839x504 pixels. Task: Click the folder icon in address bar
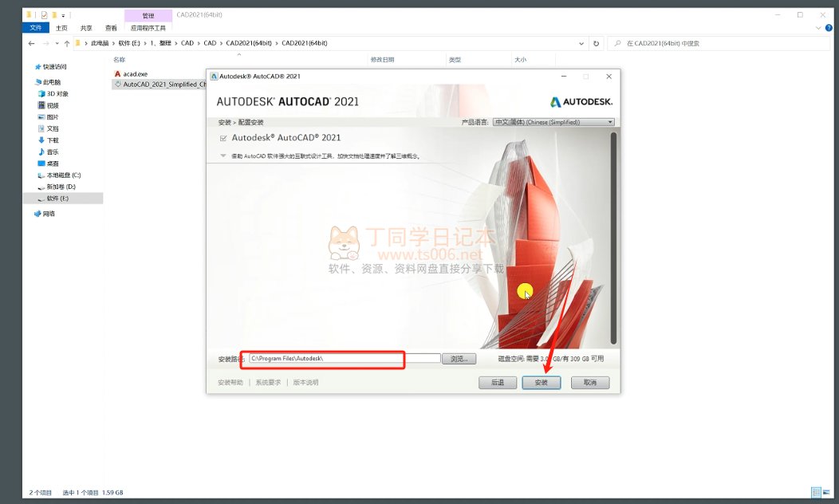point(78,43)
